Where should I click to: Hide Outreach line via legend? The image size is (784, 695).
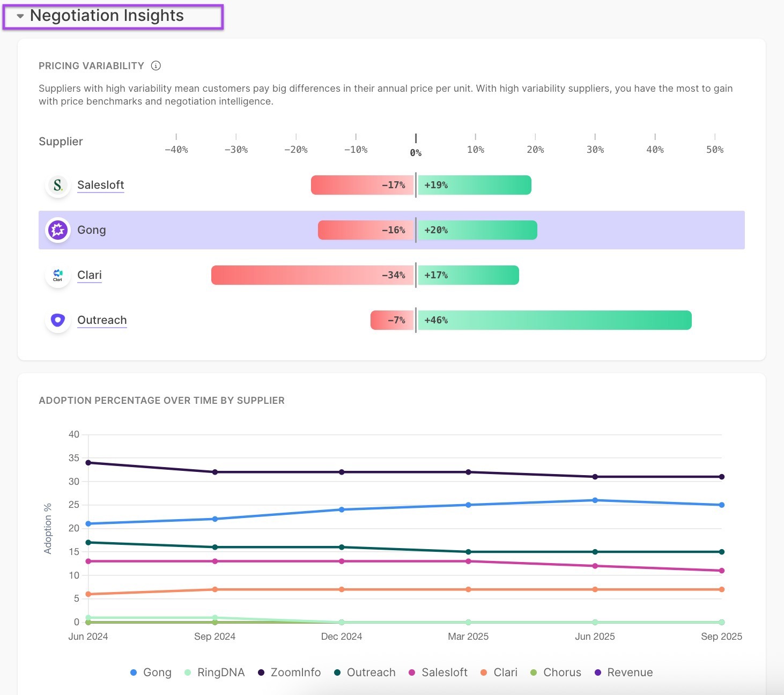[365, 672]
